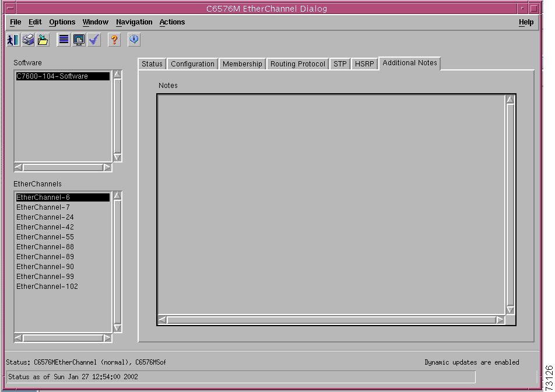Click Notes area scroll right arrow
Viewport: 555px width, 392px height.
tap(500, 320)
